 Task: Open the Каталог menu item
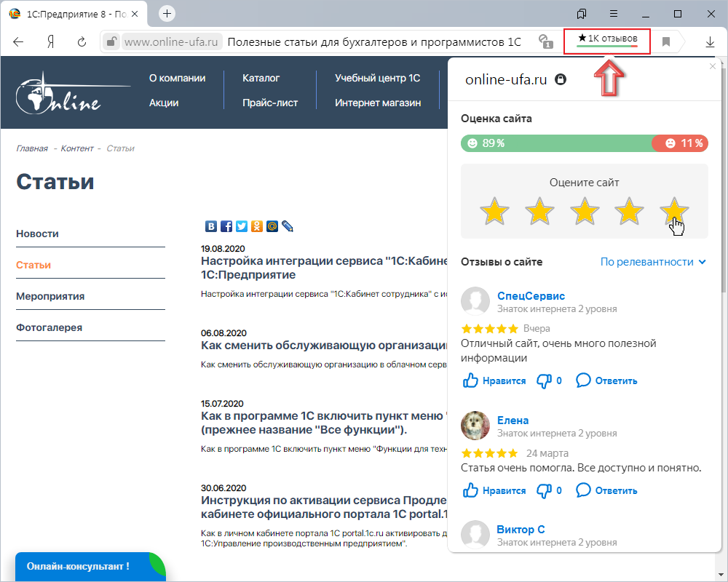261,78
